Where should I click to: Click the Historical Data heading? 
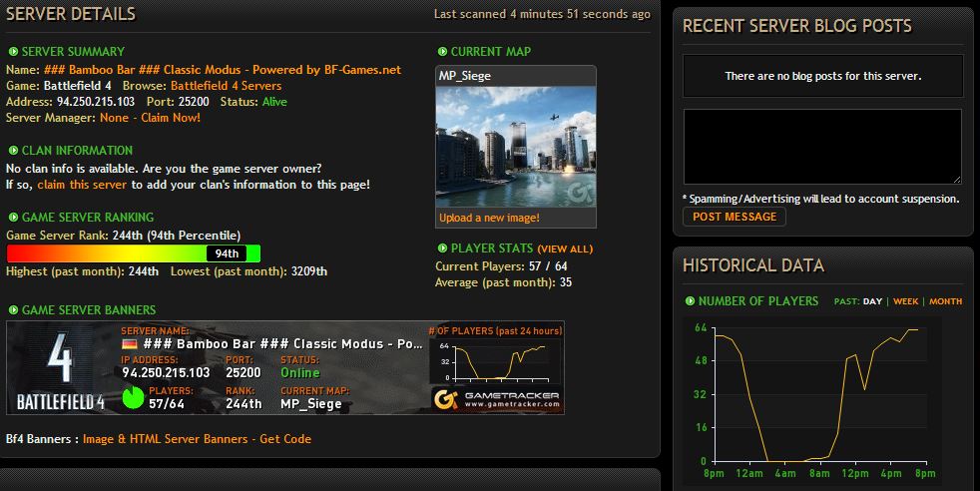click(753, 266)
